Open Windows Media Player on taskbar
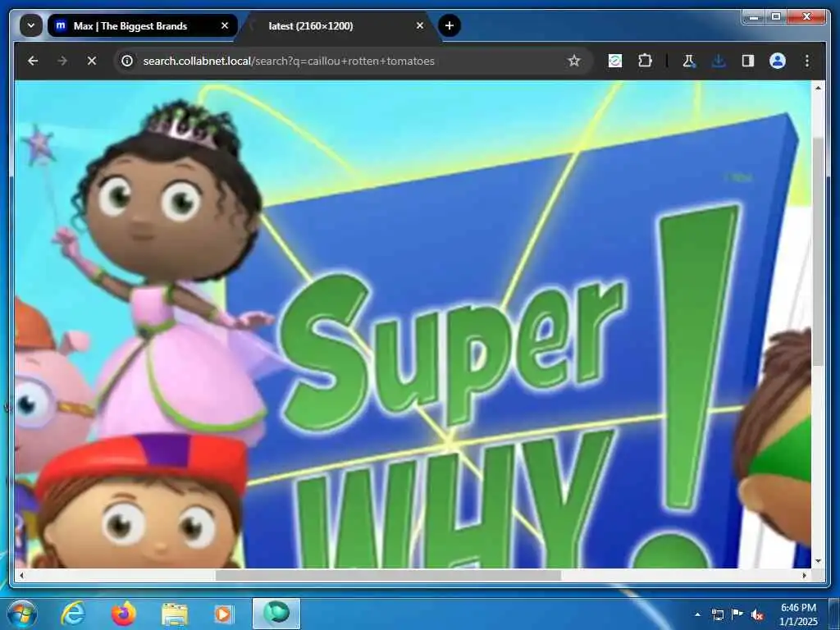The width and height of the screenshot is (840, 630). (224, 614)
